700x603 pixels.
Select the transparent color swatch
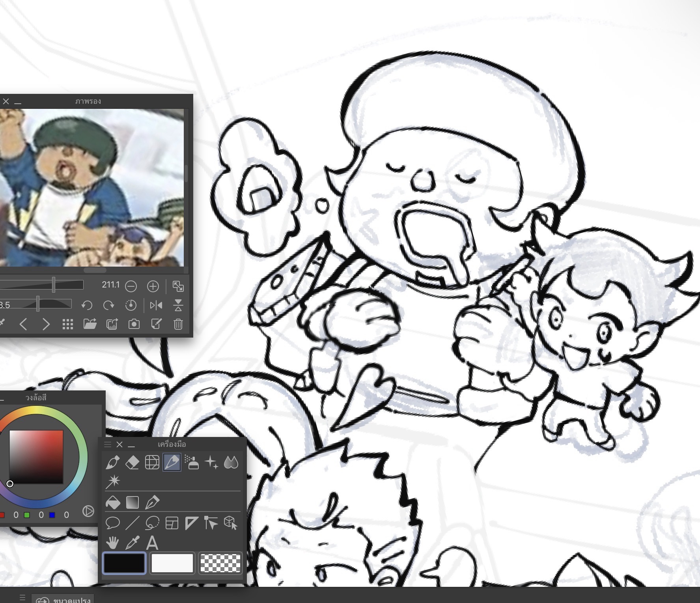click(x=220, y=563)
